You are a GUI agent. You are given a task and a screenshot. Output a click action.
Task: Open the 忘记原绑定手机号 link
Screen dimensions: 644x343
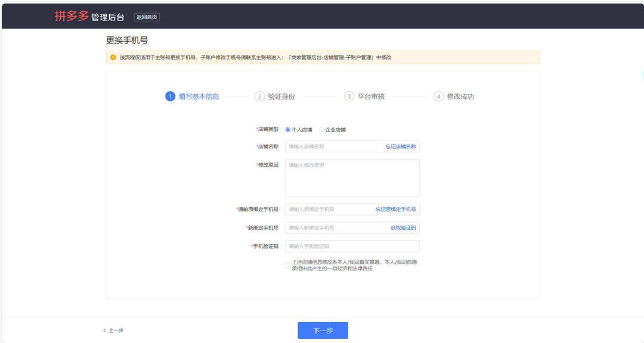point(395,210)
